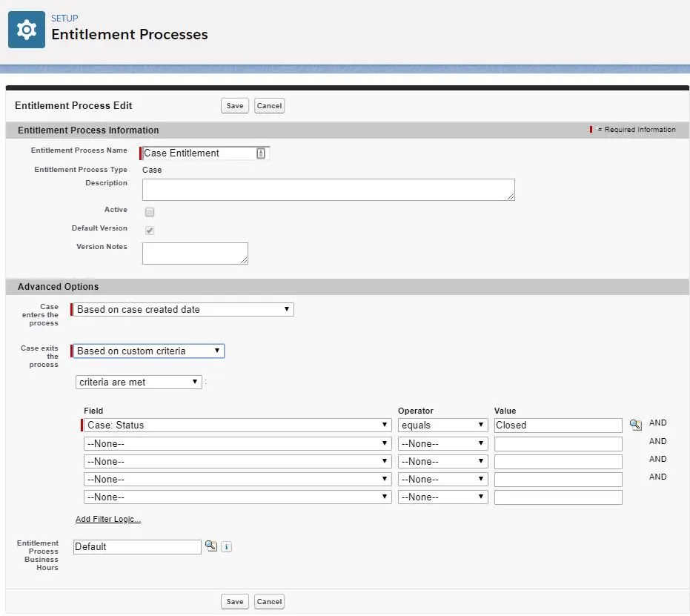Click the fourth row Value field
This screenshot has height=616, width=690.
558,479
